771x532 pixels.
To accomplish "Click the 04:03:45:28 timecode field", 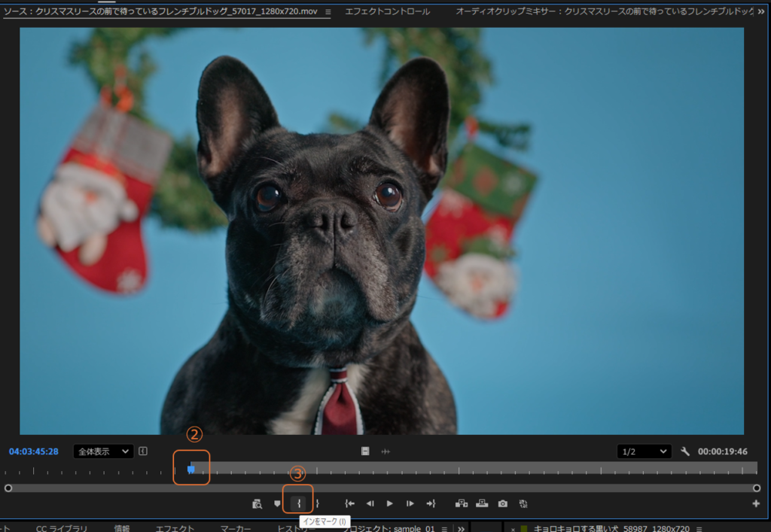I will tap(34, 451).
